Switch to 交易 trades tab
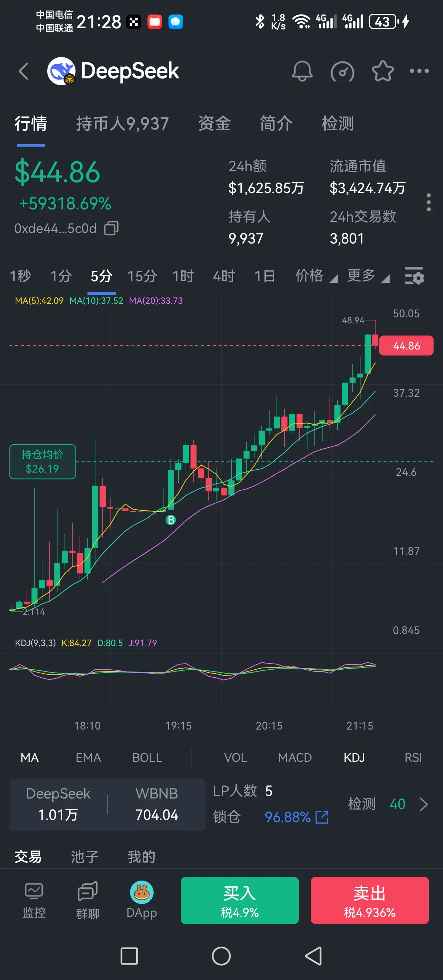The image size is (443, 980). point(28,857)
